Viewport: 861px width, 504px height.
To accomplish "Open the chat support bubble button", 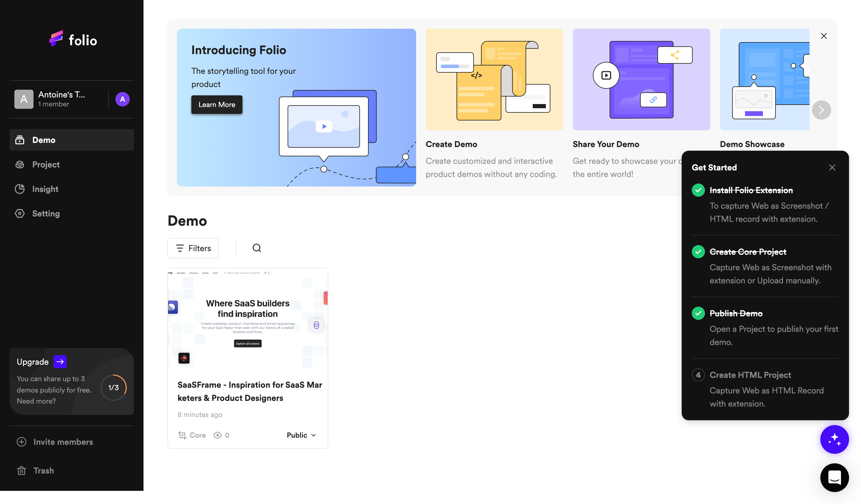I will coord(834,478).
